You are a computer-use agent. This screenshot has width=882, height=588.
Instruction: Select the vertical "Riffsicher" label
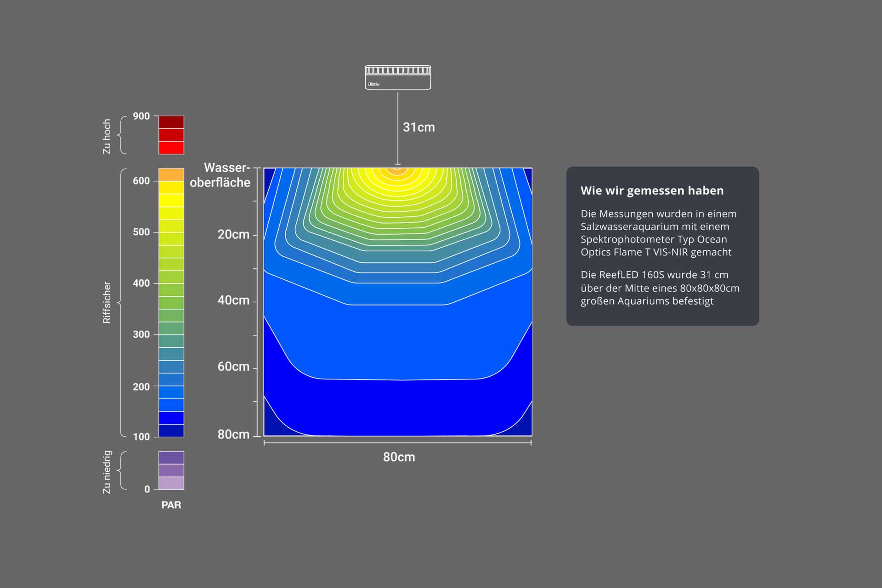point(107,303)
